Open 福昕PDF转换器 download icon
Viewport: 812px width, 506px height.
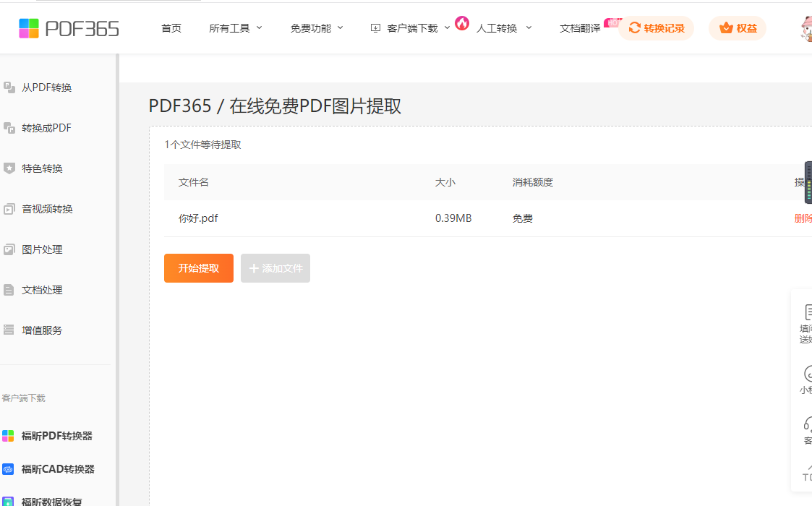click(x=8, y=436)
